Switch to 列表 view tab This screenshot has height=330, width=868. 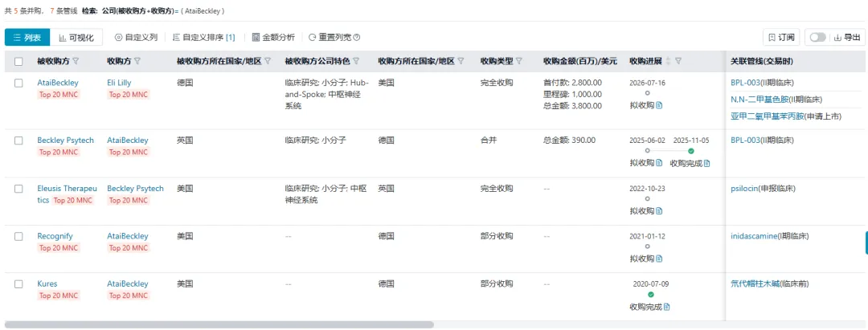tap(27, 38)
